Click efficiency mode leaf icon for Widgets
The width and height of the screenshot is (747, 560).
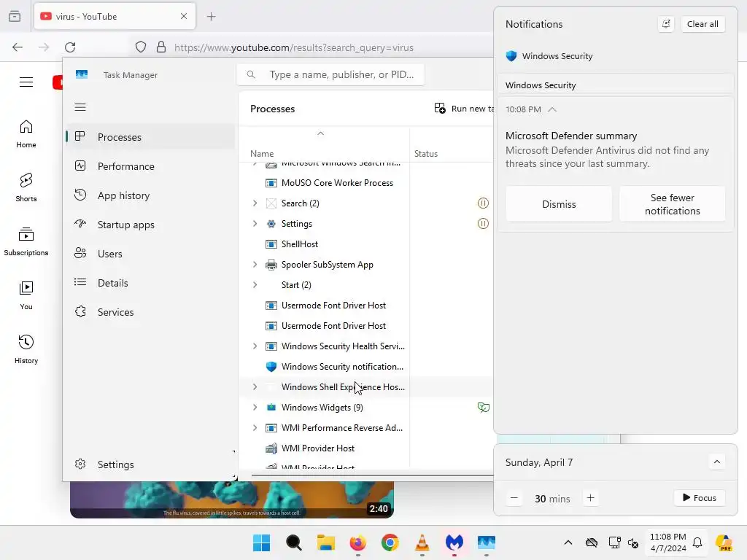point(483,408)
